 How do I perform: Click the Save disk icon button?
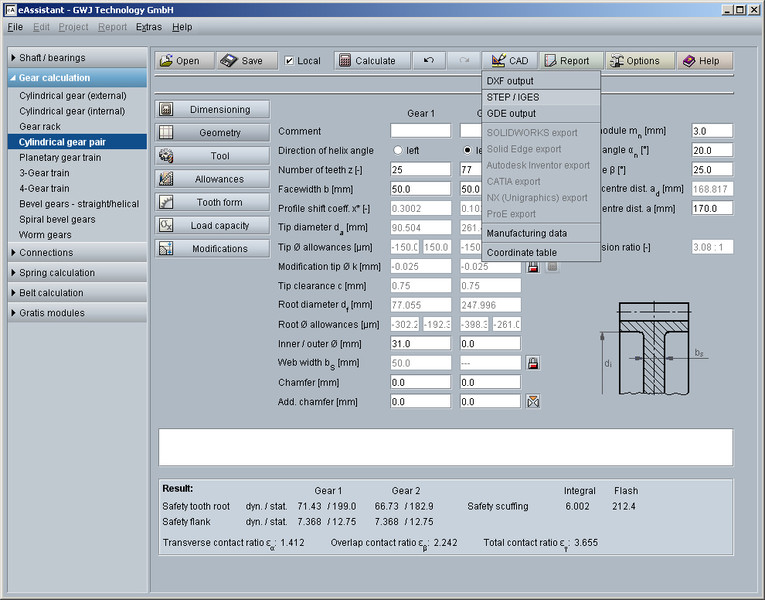(x=241, y=61)
